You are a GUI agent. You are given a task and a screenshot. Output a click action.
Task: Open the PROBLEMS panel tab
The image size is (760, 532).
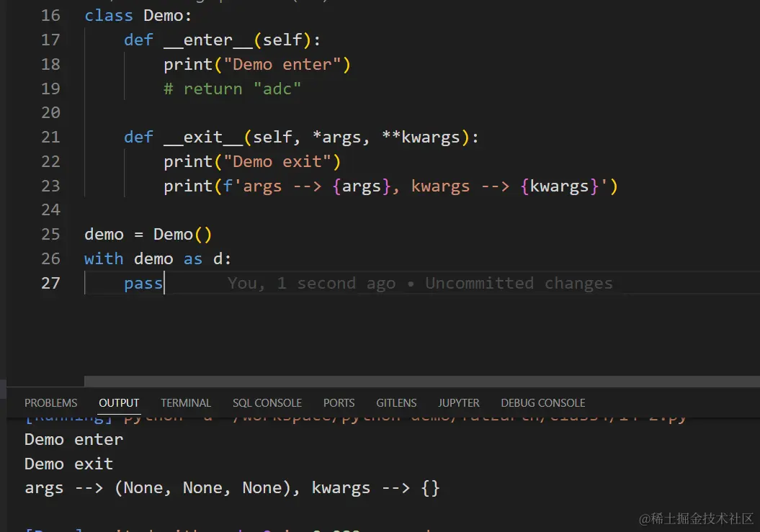coord(50,402)
